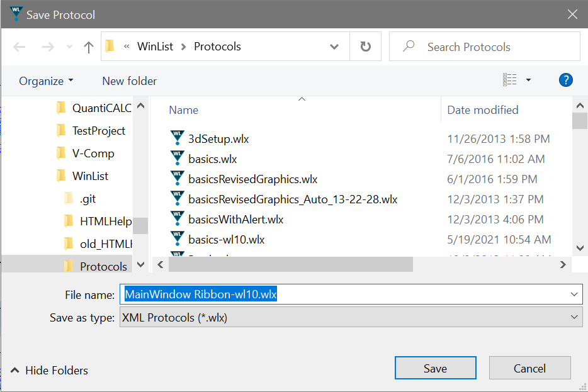Select the basics-wl10.wlx file
This screenshot has height=392, width=588.
(226, 239)
